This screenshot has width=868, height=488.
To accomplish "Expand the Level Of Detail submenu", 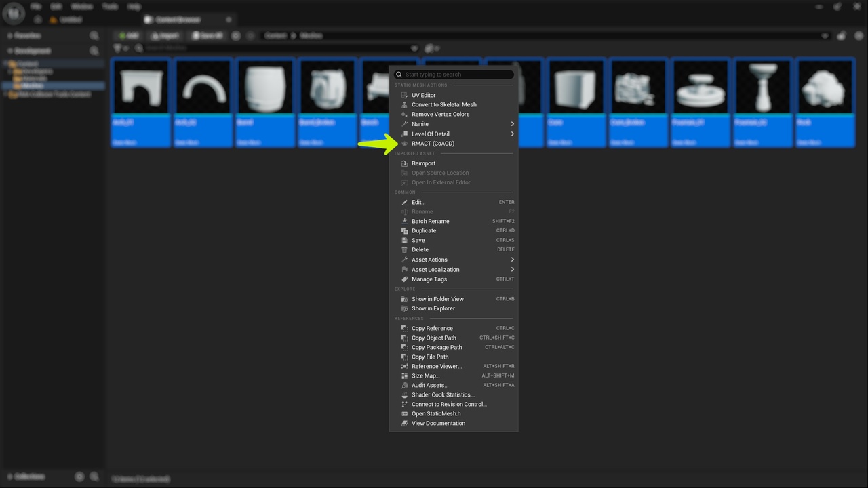I will (x=454, y=134).
